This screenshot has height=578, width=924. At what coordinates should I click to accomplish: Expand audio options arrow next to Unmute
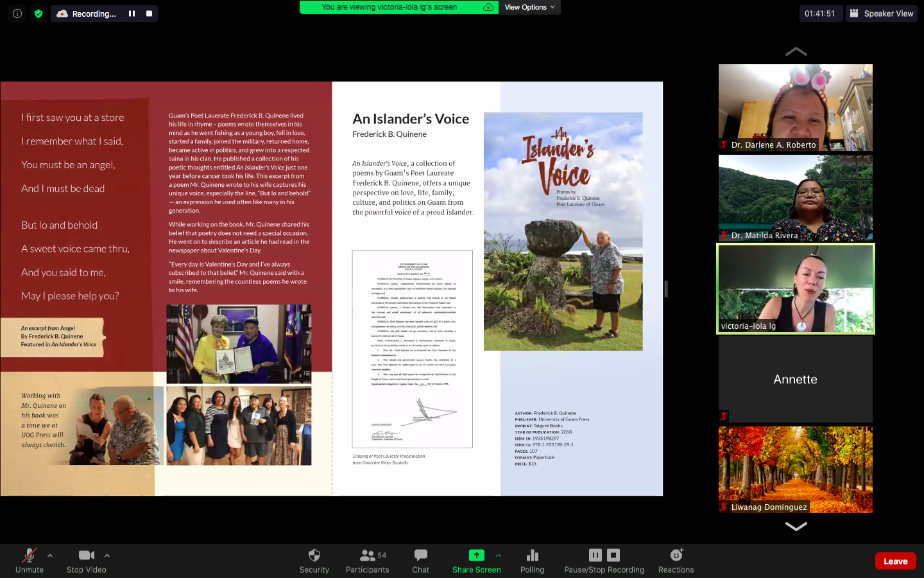(x=50, y=556)
